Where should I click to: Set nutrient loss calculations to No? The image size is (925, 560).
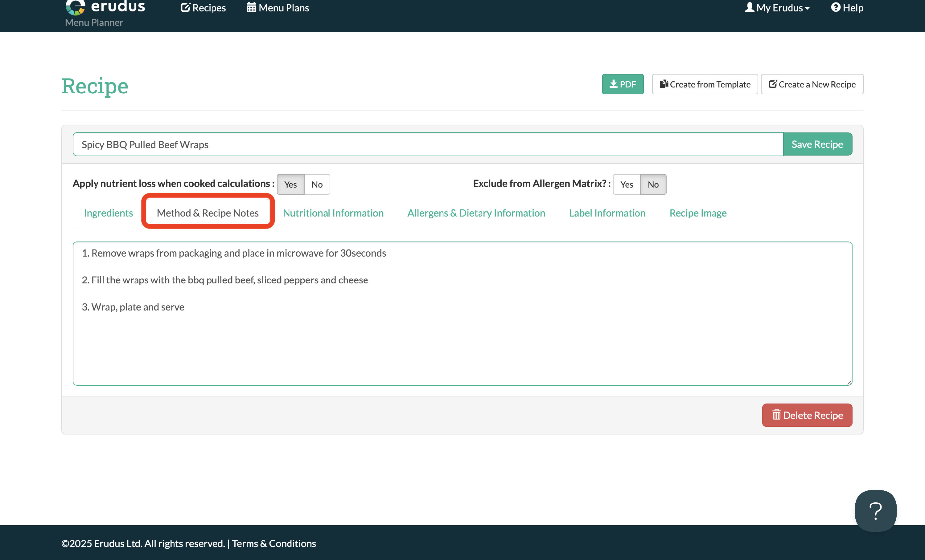point(317,184)
